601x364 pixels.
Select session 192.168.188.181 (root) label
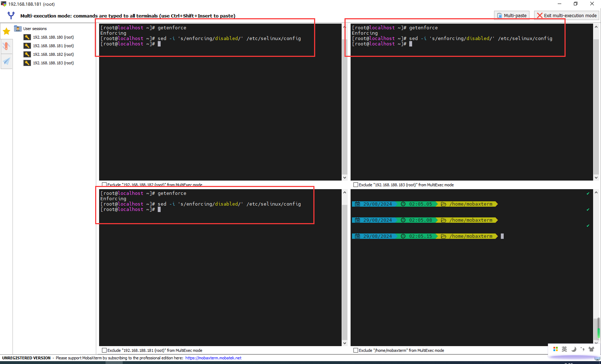click(53, 46)
